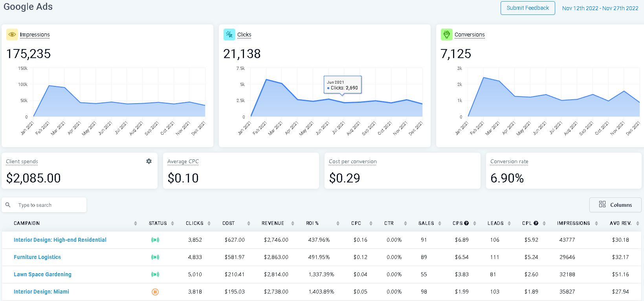Click the 1,403.89% ROI cell

click(321, 292)
